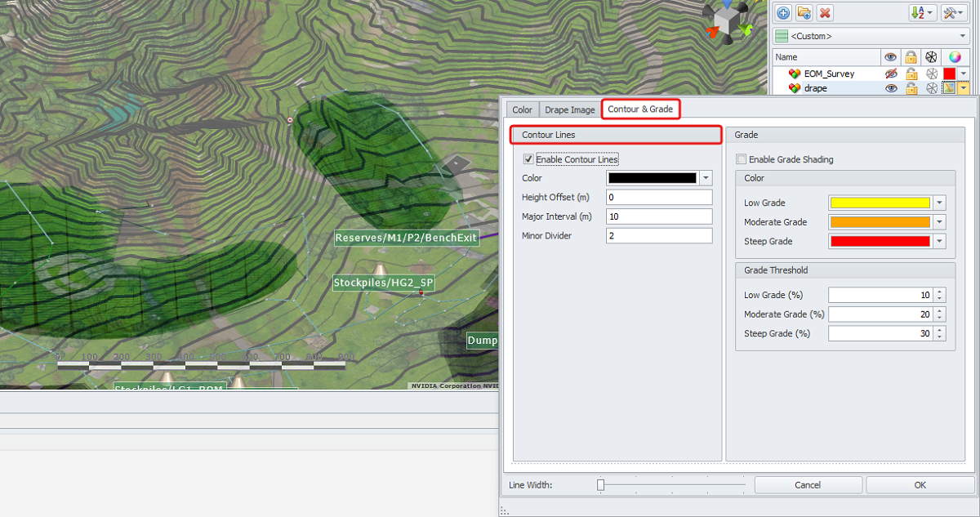The height and width of the screenshot is (517, 980).
Task: Click the Line Width slider handle
Action: point(600,485)
